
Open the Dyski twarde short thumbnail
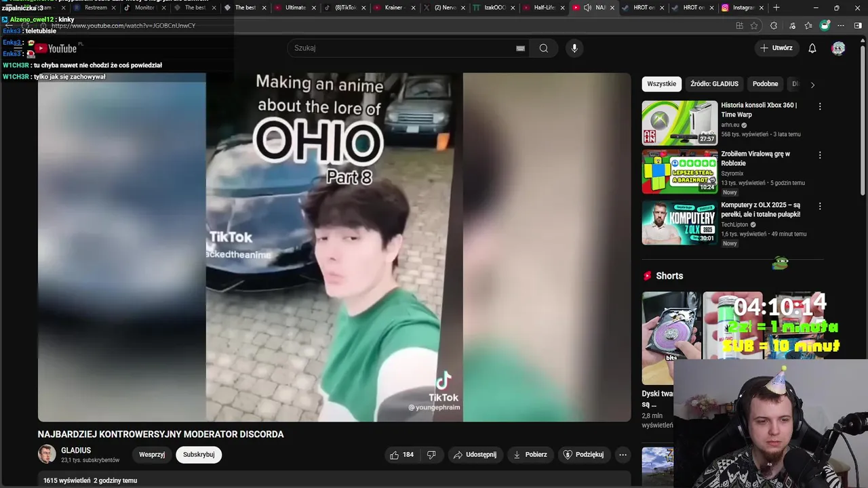670,338
